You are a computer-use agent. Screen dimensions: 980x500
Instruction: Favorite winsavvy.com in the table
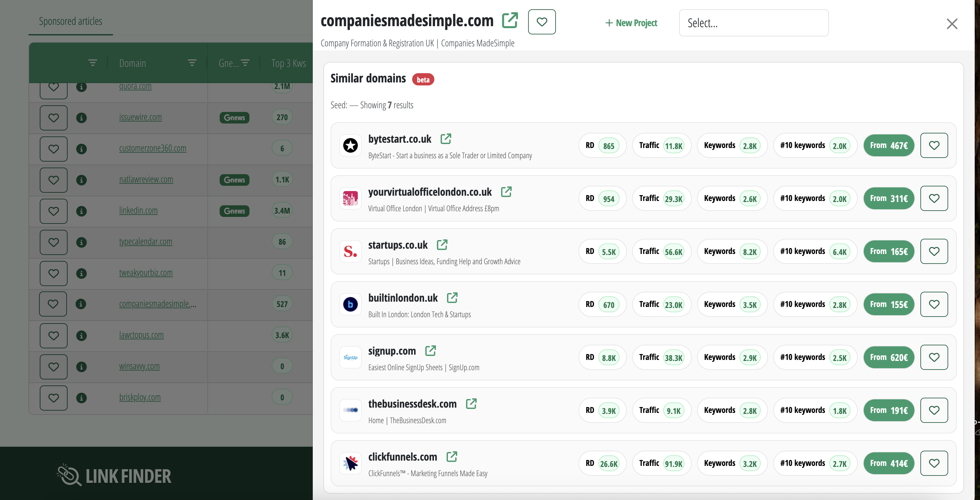pos(54,367)
